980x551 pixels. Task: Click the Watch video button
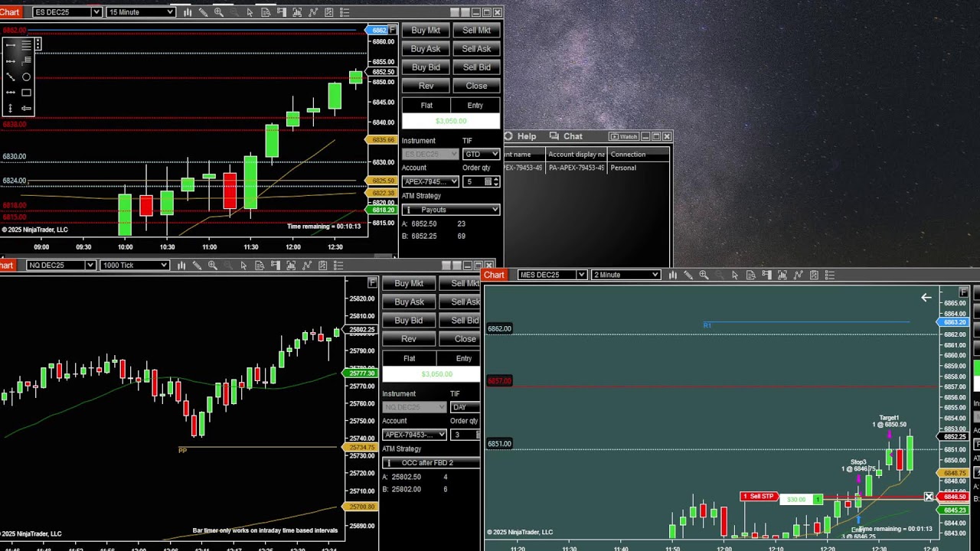point(624,136)
